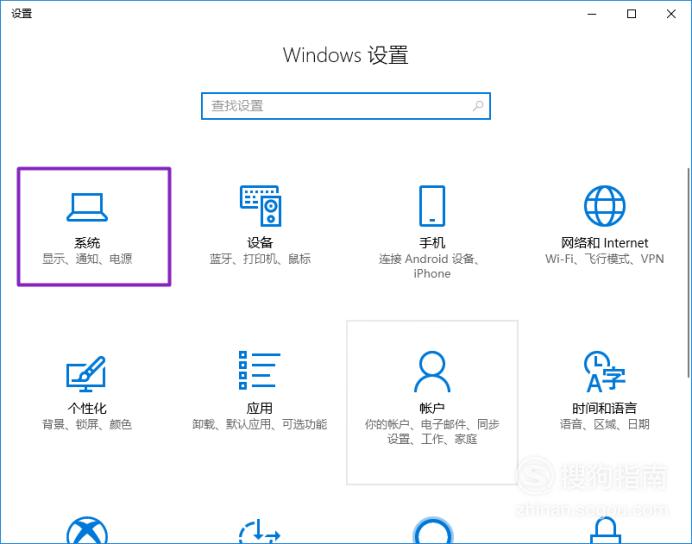Open the 个性化 paintbrush icon
This screenshot has width=692, height=544.
coord(86,374)
